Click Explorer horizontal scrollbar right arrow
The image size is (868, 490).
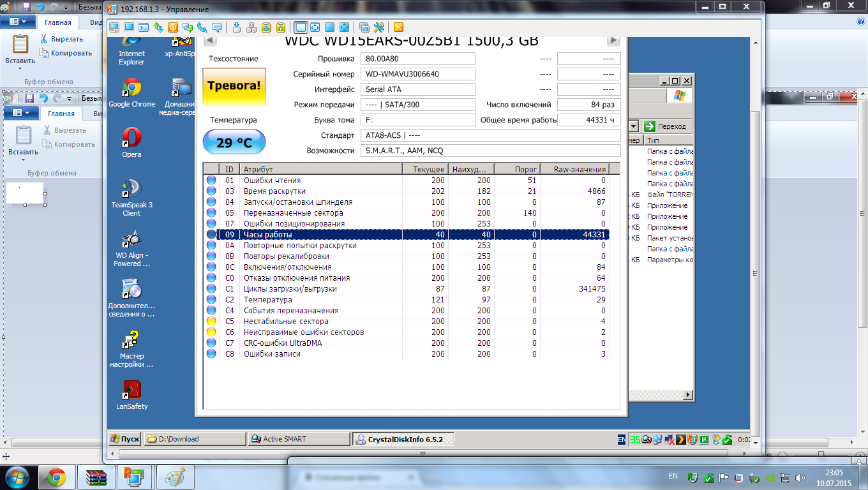pyautogui.click(x=687, y=395)
